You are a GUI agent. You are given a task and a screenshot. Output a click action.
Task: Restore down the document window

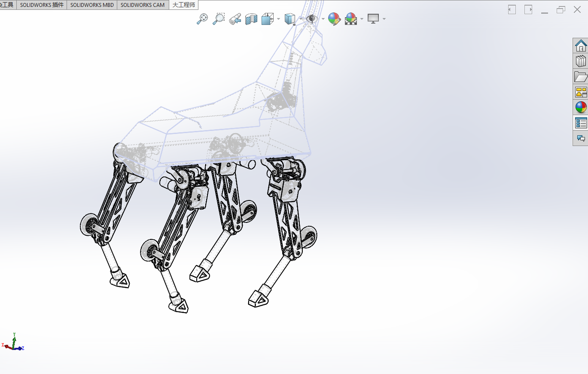(561, 9)
